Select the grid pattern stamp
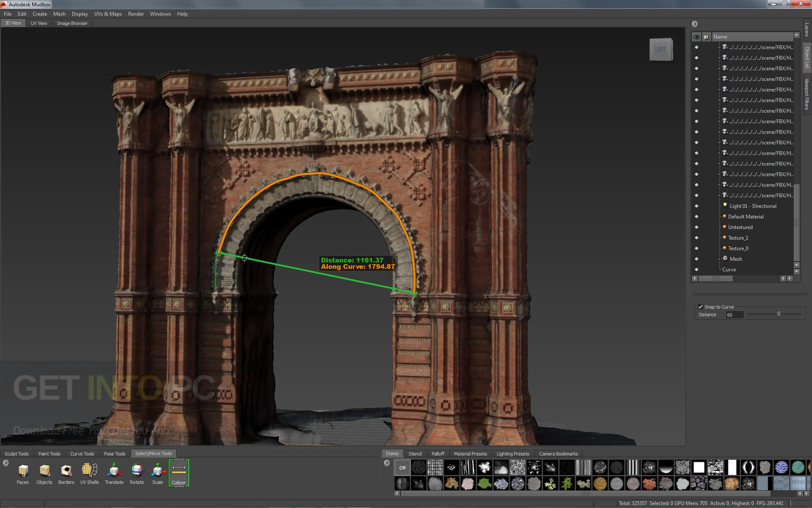812x508 pixels. click(435, 468)
